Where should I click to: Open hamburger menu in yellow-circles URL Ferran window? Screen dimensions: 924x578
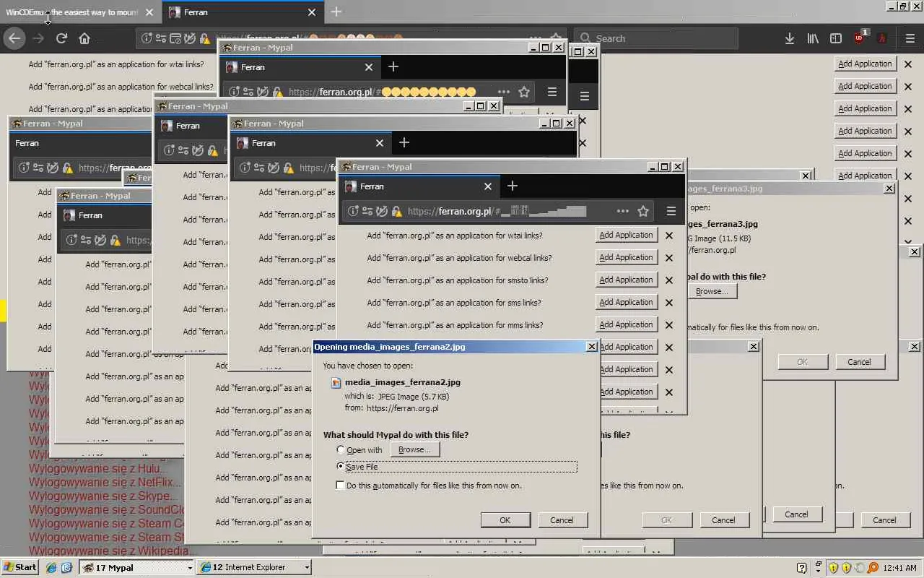(552, 92)
